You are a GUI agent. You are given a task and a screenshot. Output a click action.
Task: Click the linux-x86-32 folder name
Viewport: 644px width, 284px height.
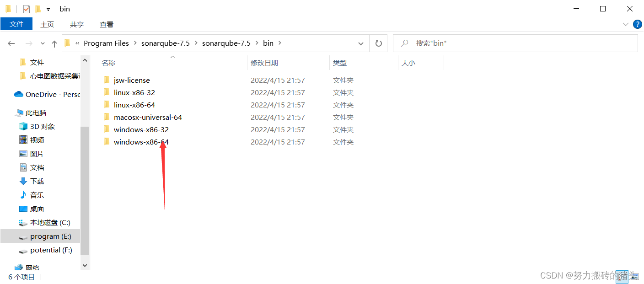[134, 92]
